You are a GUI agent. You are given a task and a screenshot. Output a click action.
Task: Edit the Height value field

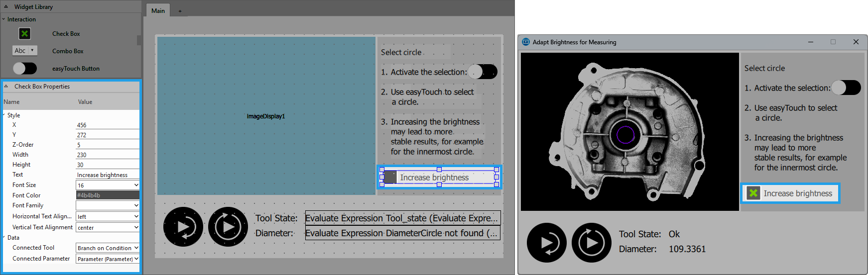(x=108, y=165)
